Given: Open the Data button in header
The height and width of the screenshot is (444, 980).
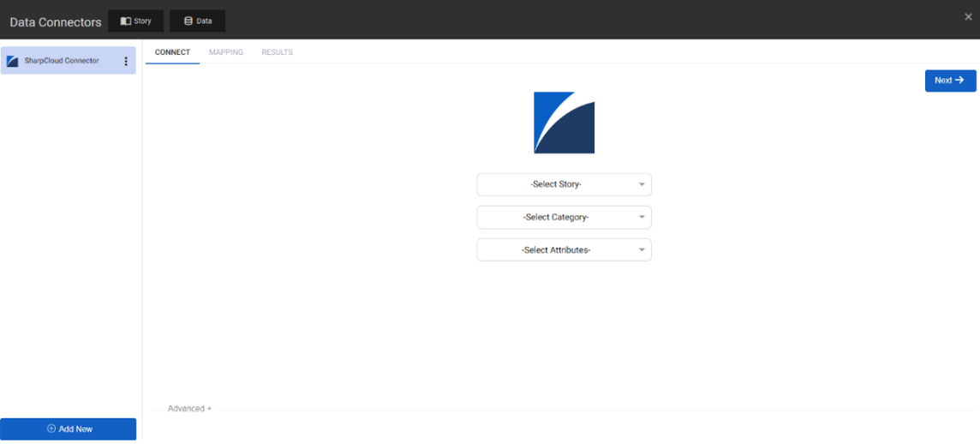Looking at the screenshot, I should (198, 21).
